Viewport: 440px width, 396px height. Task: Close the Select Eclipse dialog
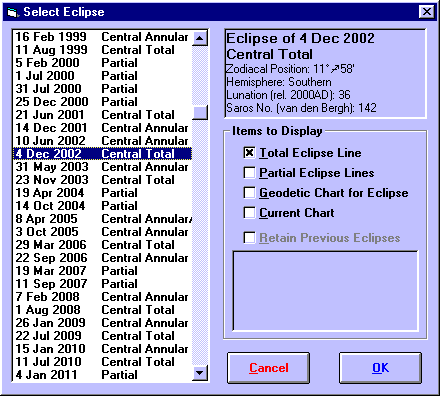(x=427, y=12)
